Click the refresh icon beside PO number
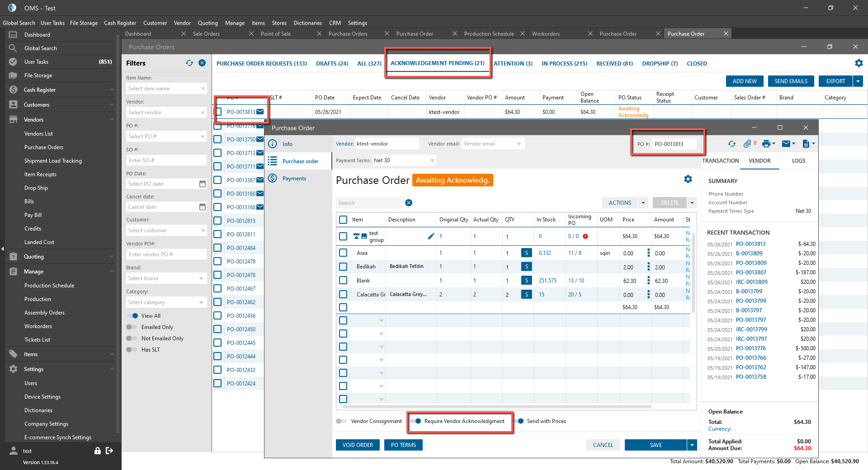The image size is (868, 470). pos(731,144)
